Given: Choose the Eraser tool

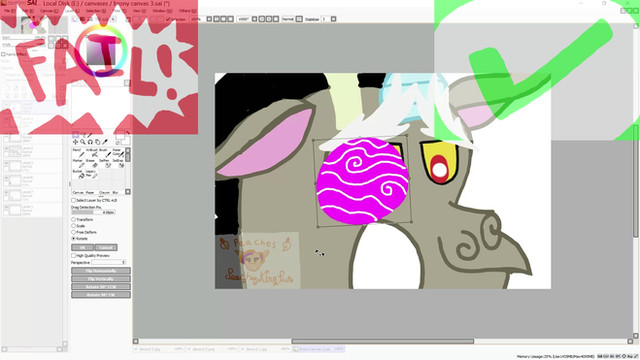Looking at the screenshot, I should point(91,163).
